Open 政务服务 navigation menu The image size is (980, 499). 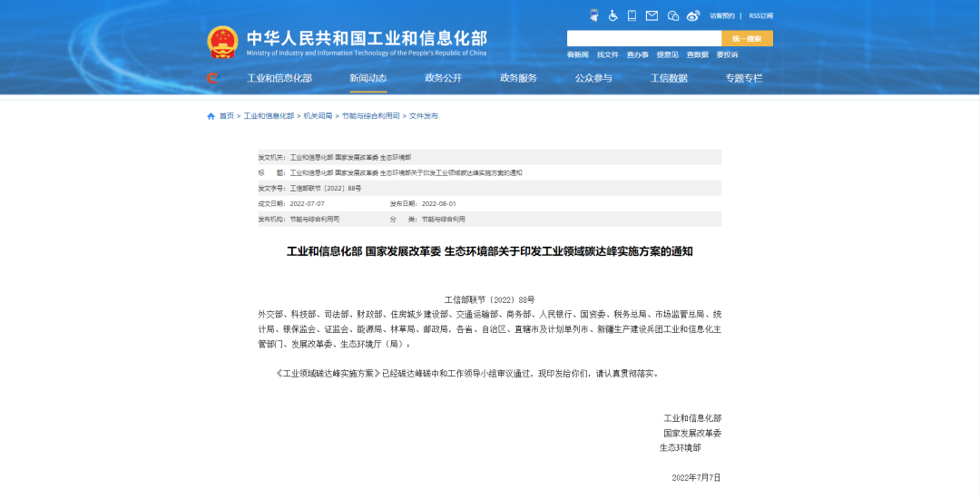[x=518, y=79]
